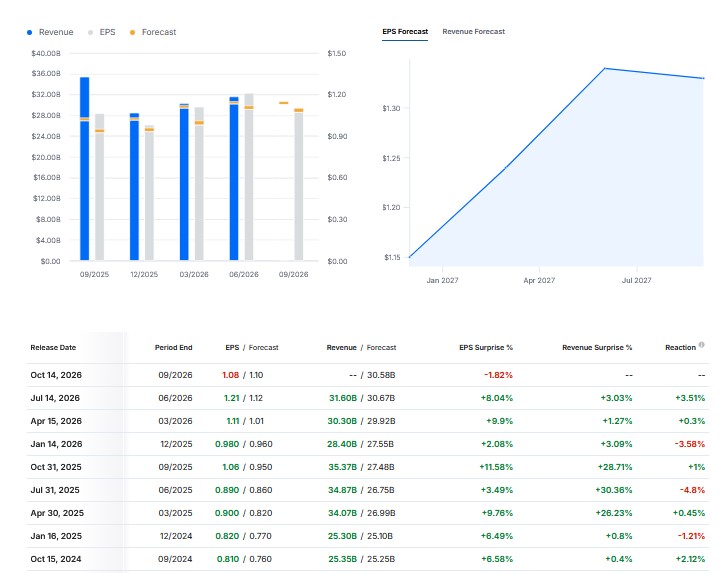The image size is (726, 573).
Task: Select the 12/2025 blue revenue bar
Action: 134,187
